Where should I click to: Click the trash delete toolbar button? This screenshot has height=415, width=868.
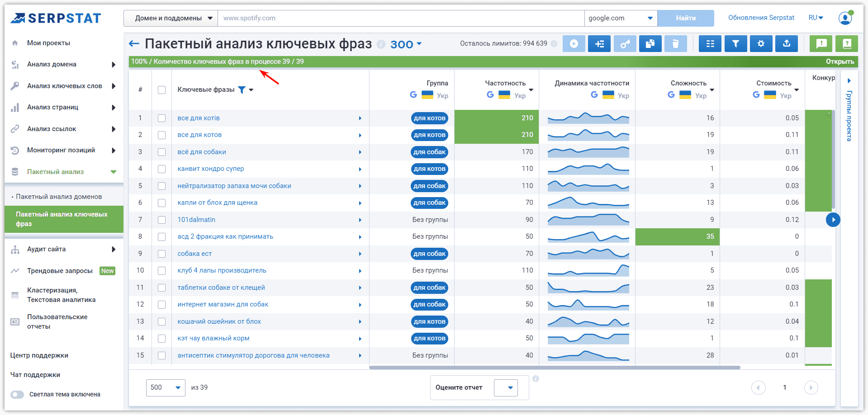click(x=676, y=44)
